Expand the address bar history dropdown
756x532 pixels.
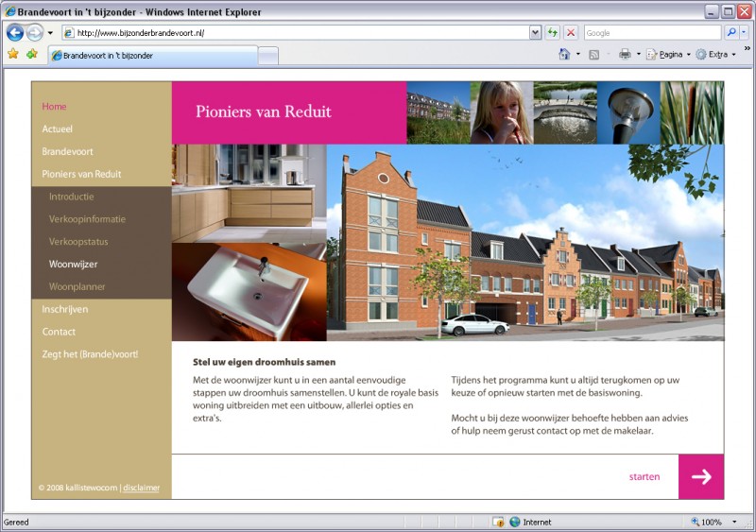(535, 33)
